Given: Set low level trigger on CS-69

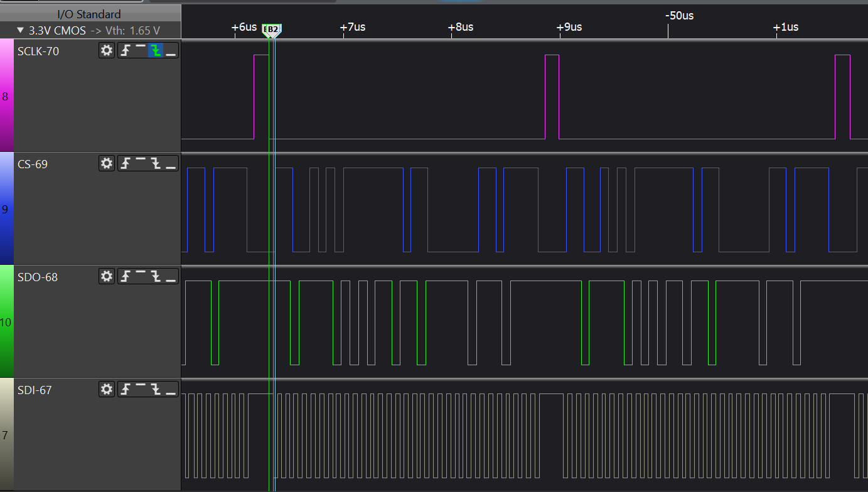Looking at the screenshot, I should click(x=170, y=164).
